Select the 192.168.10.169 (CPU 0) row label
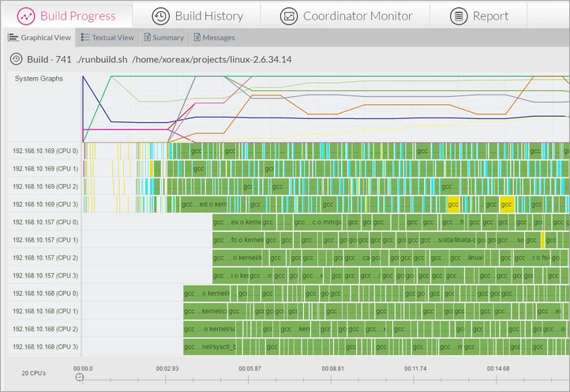Image resolution: width=570 pixels, height=392 pixels. pyautogui.click(x=45, y=151)
